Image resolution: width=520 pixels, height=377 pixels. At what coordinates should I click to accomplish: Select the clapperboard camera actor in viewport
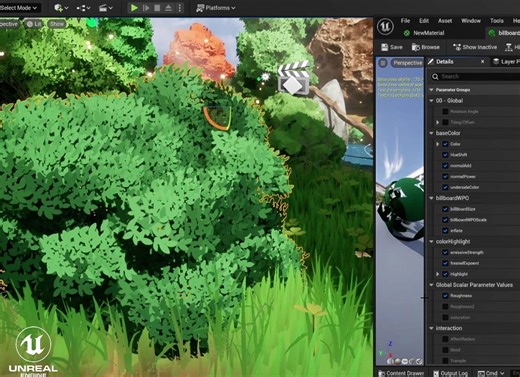293,78
